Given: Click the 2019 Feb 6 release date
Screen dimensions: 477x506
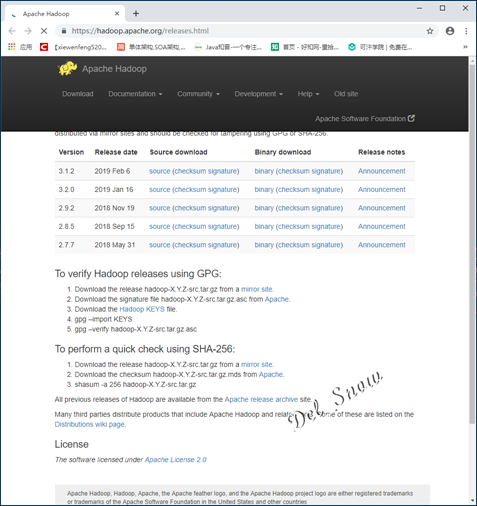Looking at the screenshot, I should (x=112, y=171).
